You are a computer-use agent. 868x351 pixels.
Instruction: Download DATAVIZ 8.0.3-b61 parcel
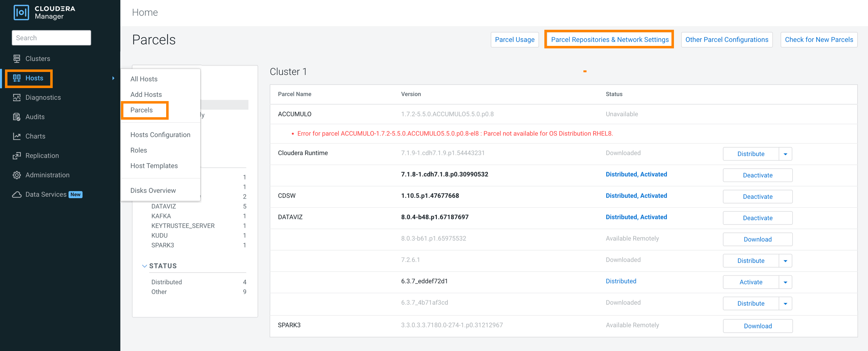pos(757,239)
